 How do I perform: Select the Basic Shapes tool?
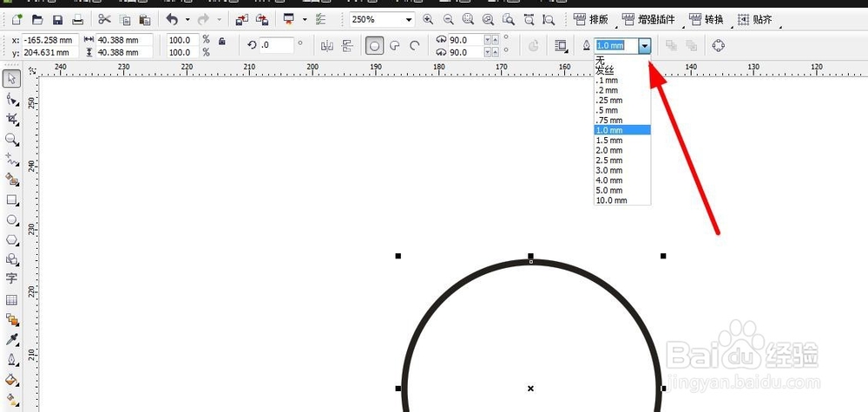12,259
